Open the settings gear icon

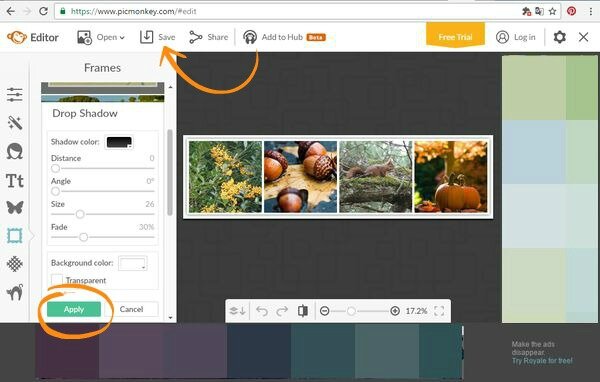(559, 37)
